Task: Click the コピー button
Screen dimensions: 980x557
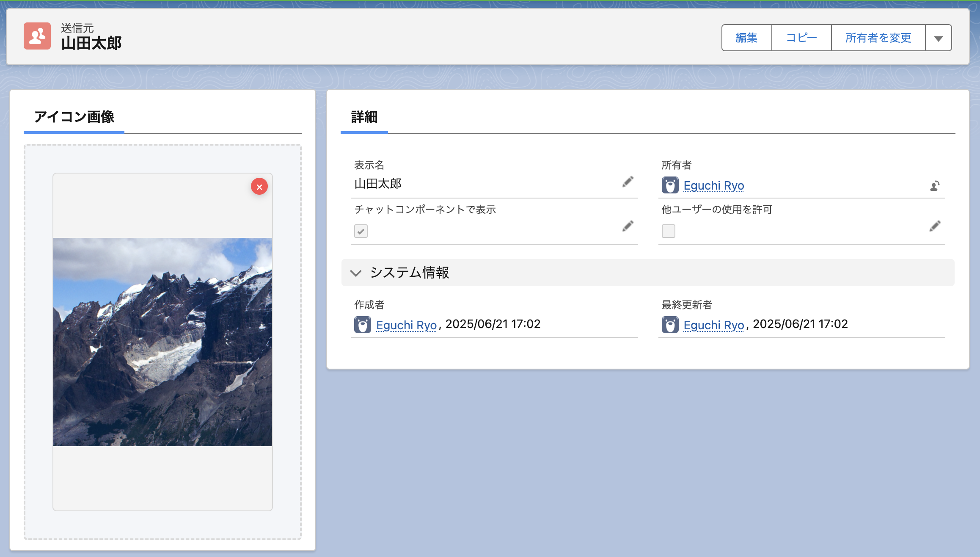Action: [x=801, y=38]
